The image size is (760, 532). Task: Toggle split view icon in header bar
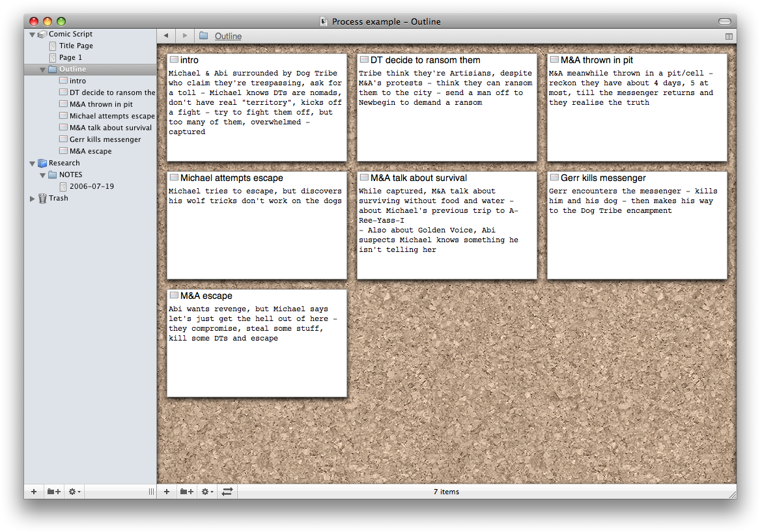[x=728, y=36]
